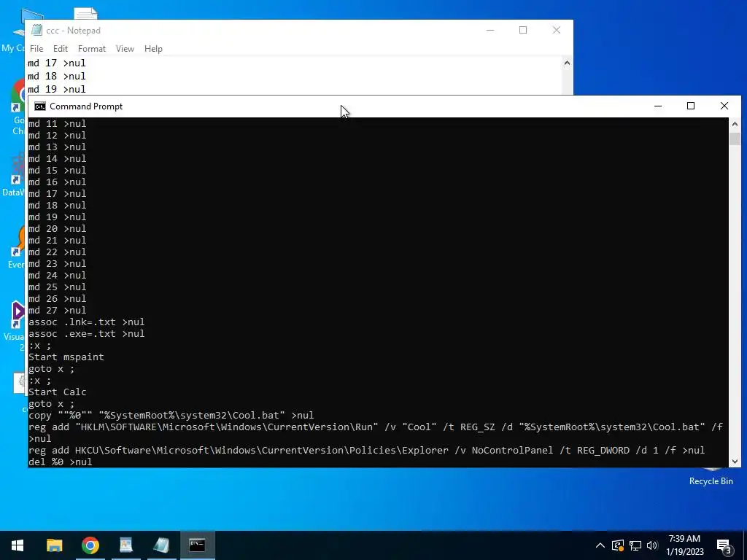Click the 'md 11 >nul' line in Command Prompt
This screenshot has height=560, width=747.
[57, 124]
